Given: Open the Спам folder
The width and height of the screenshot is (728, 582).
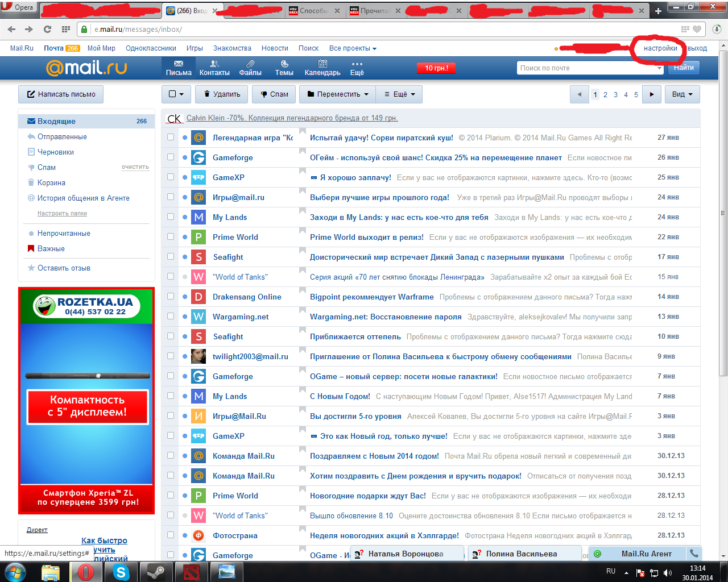Looking at the screenshot, I should [46, 167].
